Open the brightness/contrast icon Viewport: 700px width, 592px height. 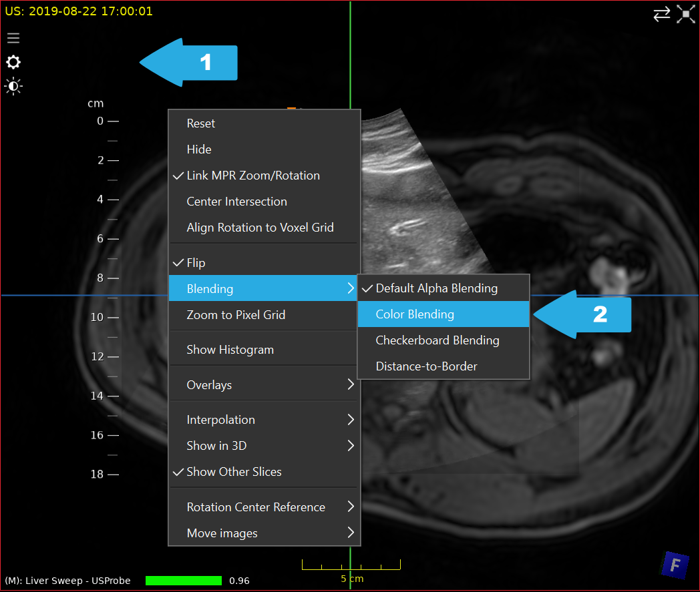pos(13,86)
